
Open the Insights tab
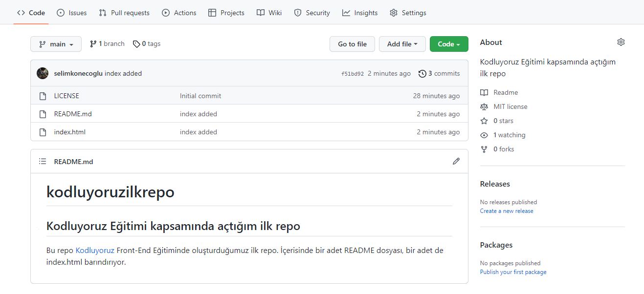pyautogui.click(x=359, y=13)
